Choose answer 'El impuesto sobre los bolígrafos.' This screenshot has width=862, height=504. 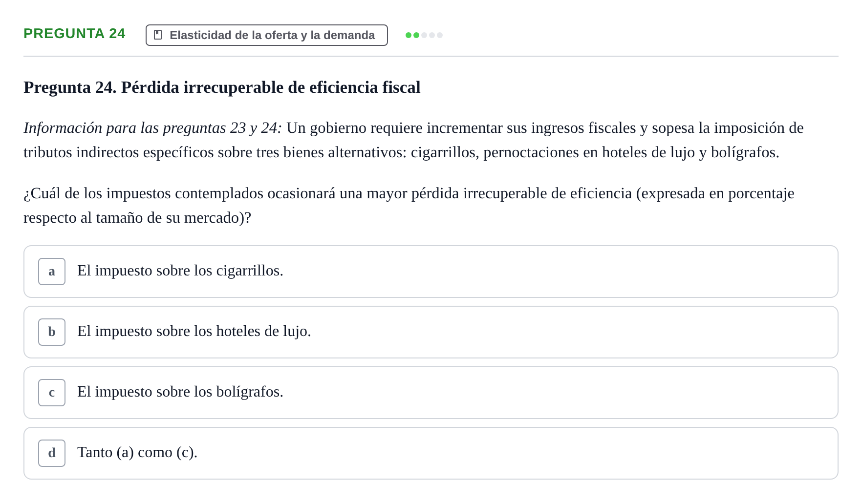click(431, 393)
